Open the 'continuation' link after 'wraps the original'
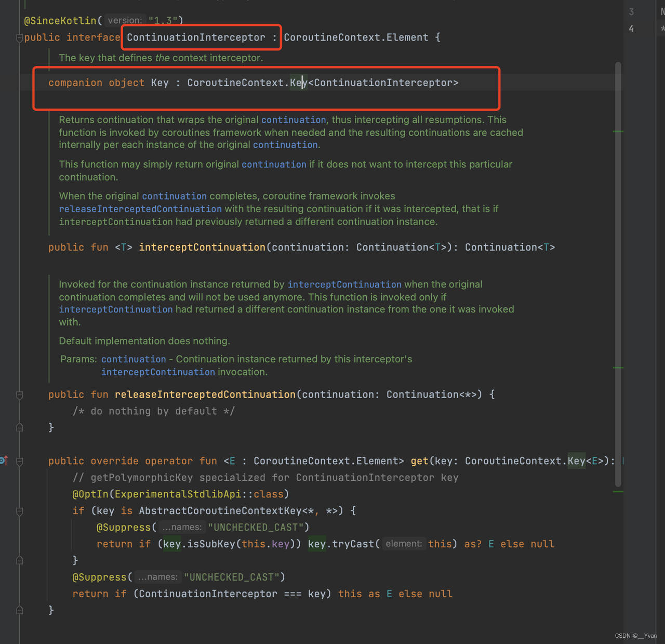The image size is (665, 644). 294,120
